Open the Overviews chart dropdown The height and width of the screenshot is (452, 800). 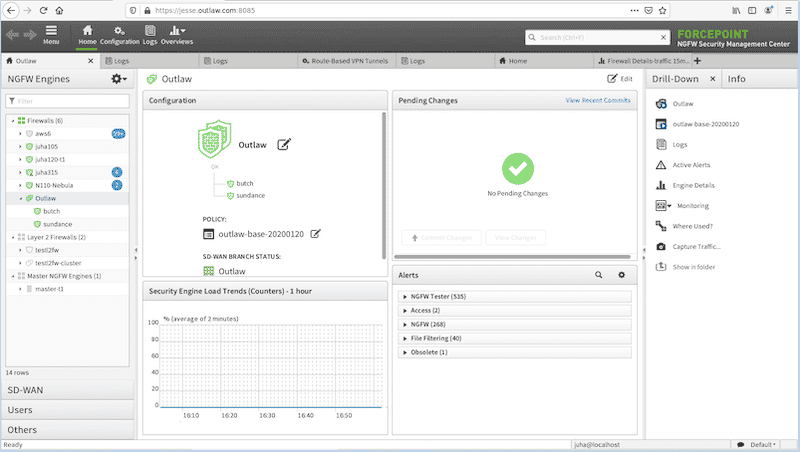(177, 35)
